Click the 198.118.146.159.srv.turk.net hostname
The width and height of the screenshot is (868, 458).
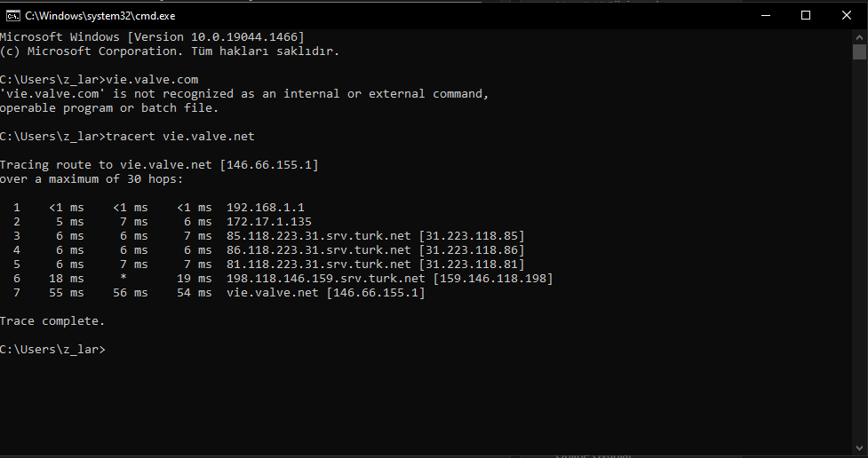326,279
